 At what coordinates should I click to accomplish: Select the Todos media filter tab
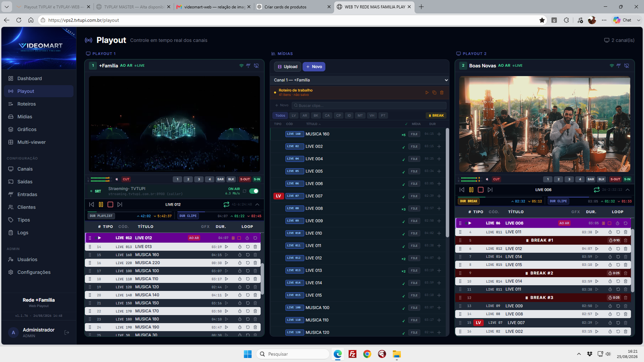point(280,115)
